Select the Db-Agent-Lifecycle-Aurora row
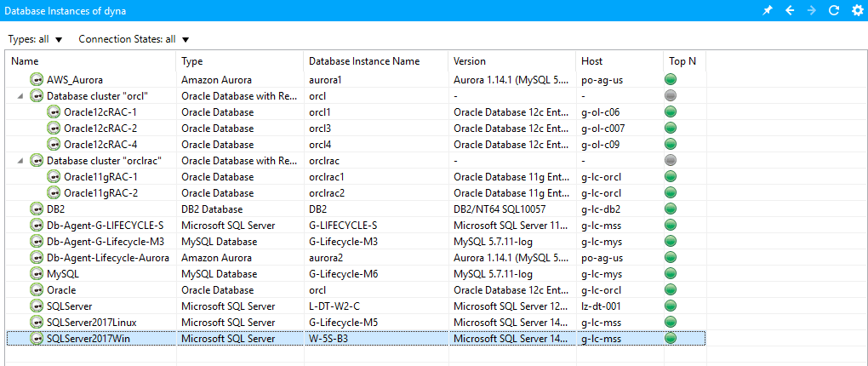868x366 pixels. coord(108,257)
